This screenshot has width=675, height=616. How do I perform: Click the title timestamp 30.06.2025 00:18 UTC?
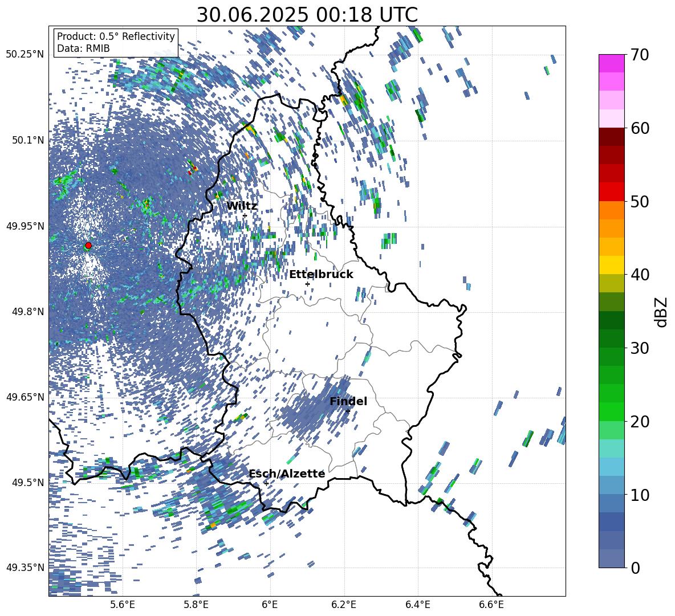[x=307, y=15]
